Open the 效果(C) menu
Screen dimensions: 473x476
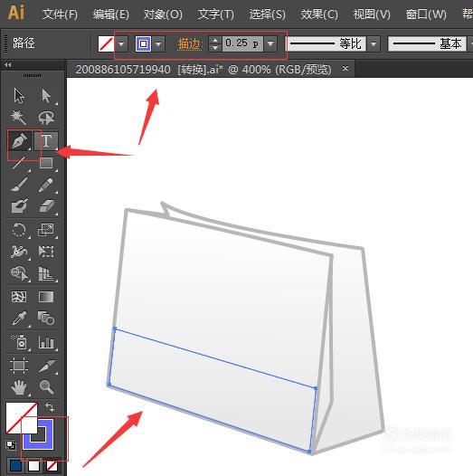click(319, 14)
